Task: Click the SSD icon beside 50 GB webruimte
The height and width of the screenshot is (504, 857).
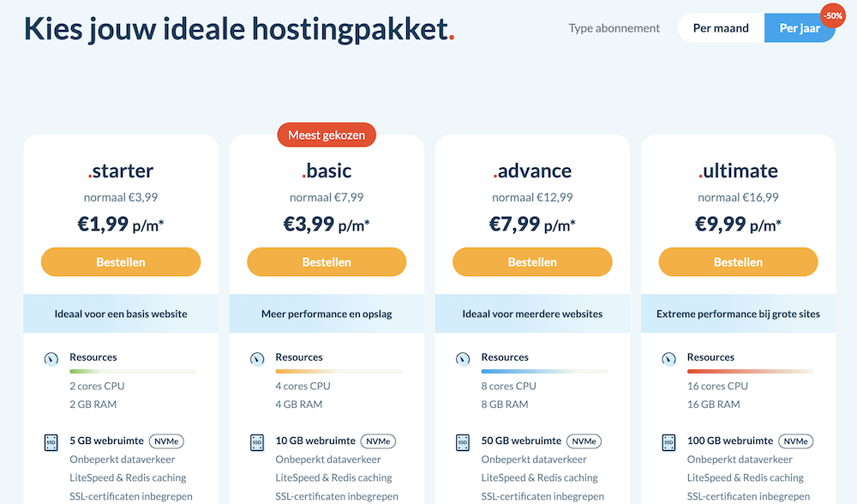Action: click(463, 442)
